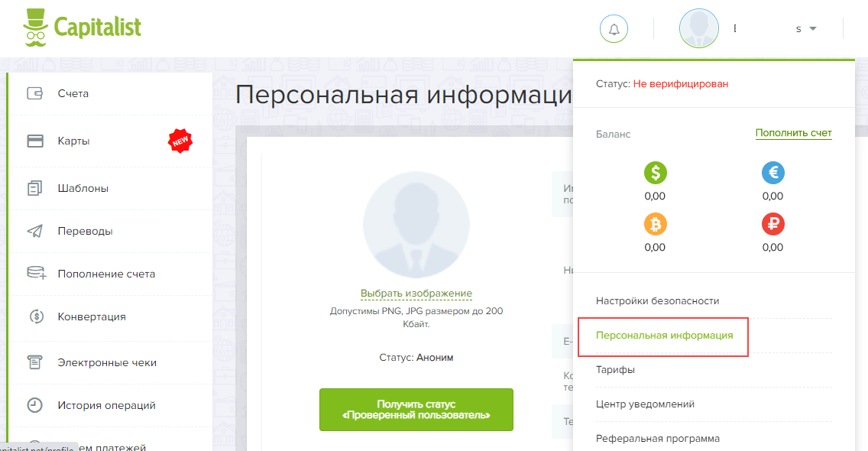Select Конвертация in the sidebar

tap(91, 316)
